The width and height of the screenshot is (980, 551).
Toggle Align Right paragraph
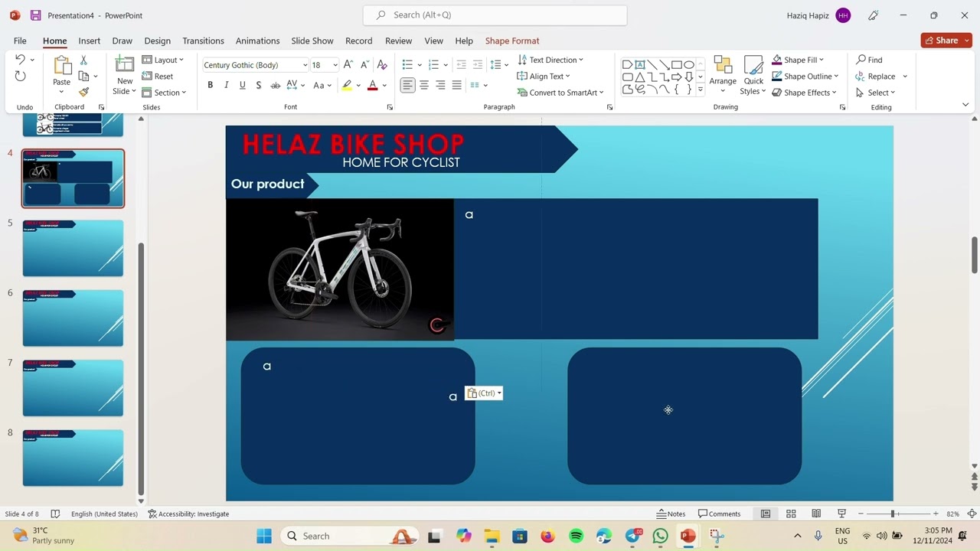(440, 85)
